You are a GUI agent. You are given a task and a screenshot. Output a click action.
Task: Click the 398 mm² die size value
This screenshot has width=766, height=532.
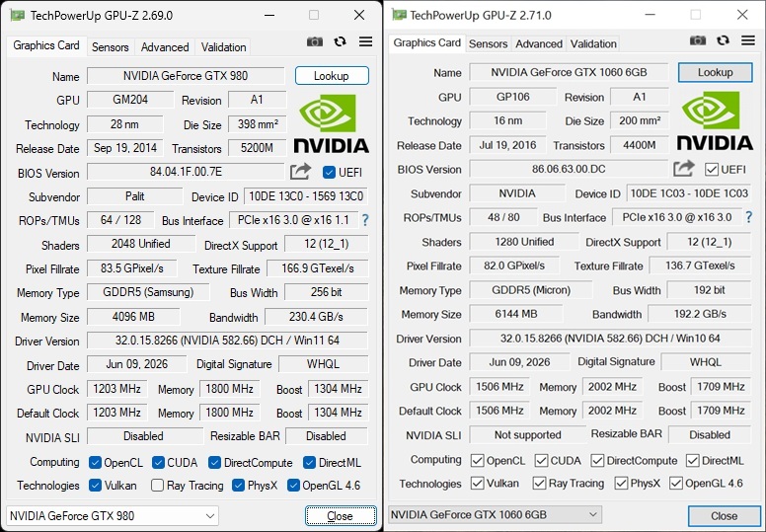258,124
